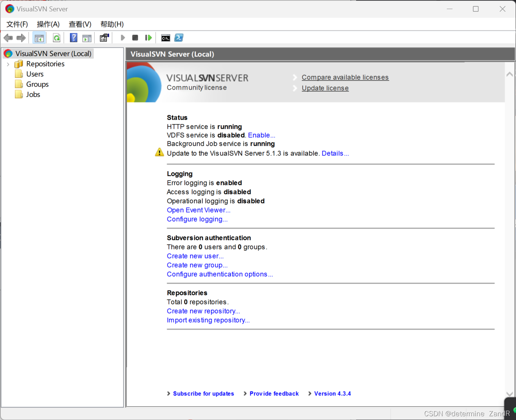This screenshot has height=420, width=516.
Task: Click the VISUALSVN SERVER banner logo
Action: click(208, 78)
